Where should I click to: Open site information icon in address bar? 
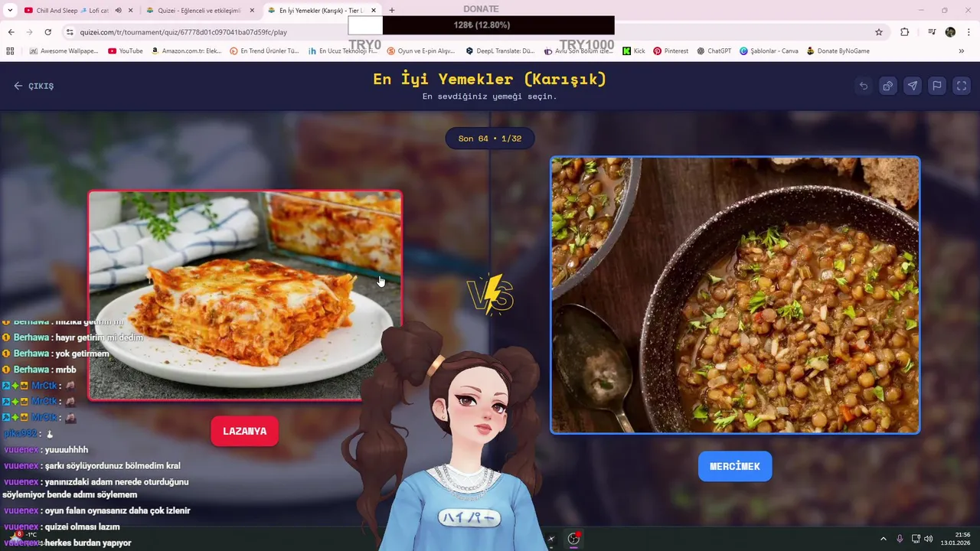tap(70, 32)
